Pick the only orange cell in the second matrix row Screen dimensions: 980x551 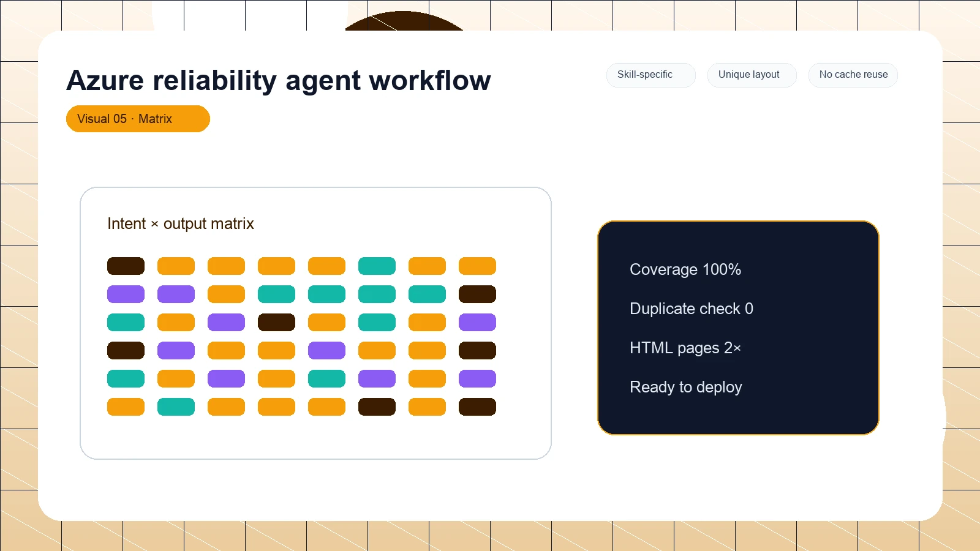226,294
